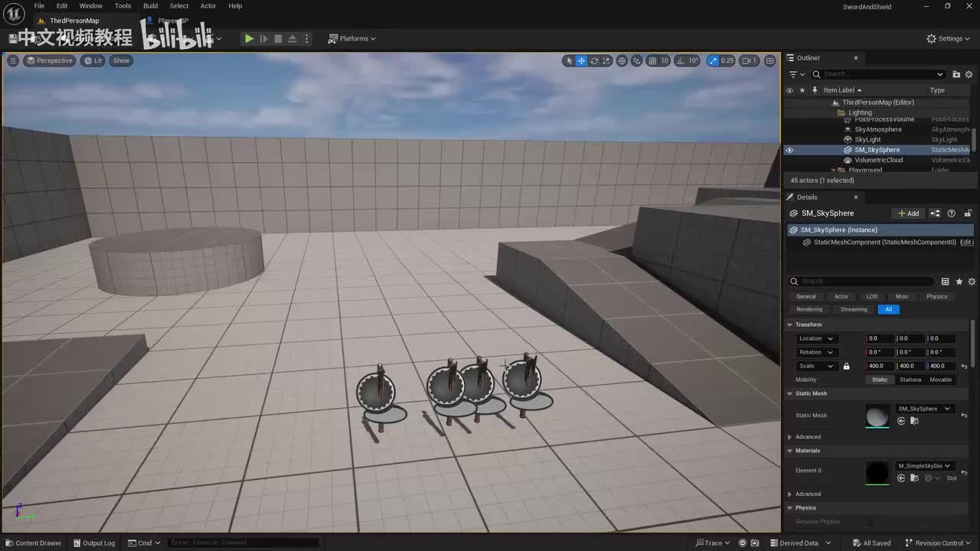Open Outliner filter options
This screenshot has width=980, height=551.
point(797,74)
